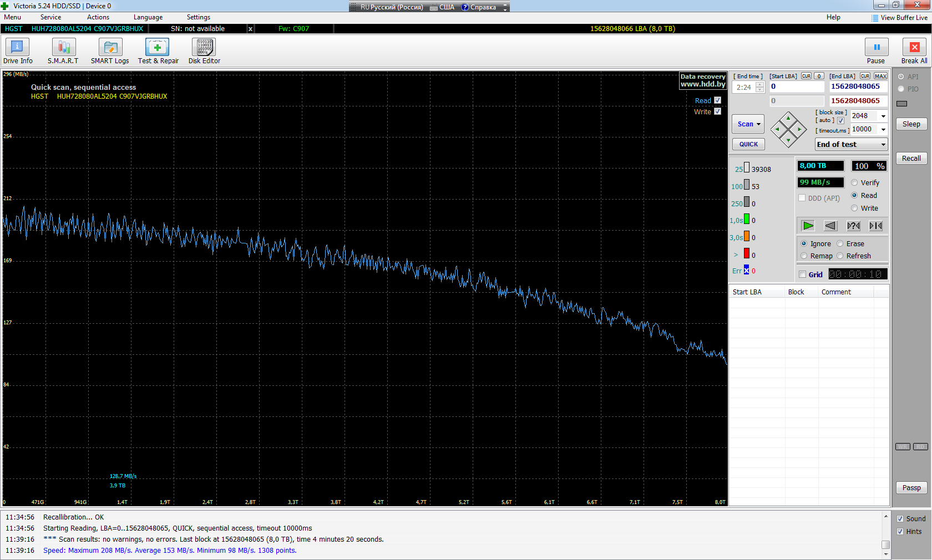This screenshot has height=560, width=932.
Task: Click the RD indicator box
Action: [x=920, y=447]
